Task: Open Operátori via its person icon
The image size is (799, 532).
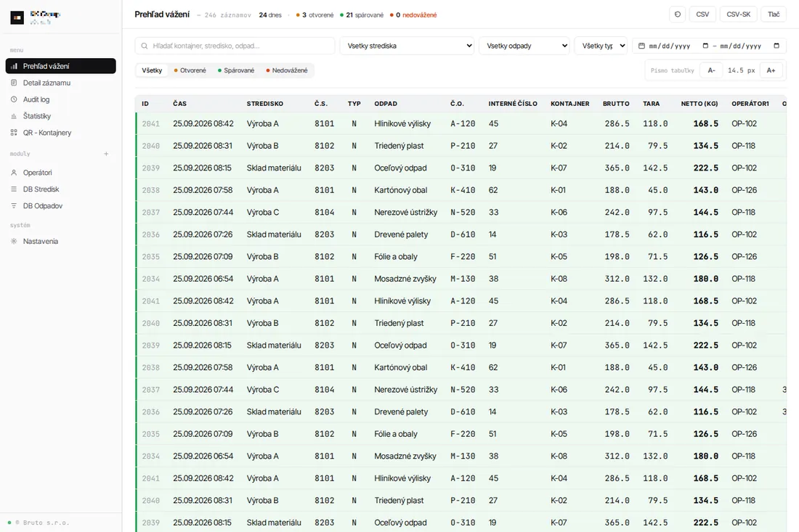Action: pyautogui.click(x=14, y=173)
